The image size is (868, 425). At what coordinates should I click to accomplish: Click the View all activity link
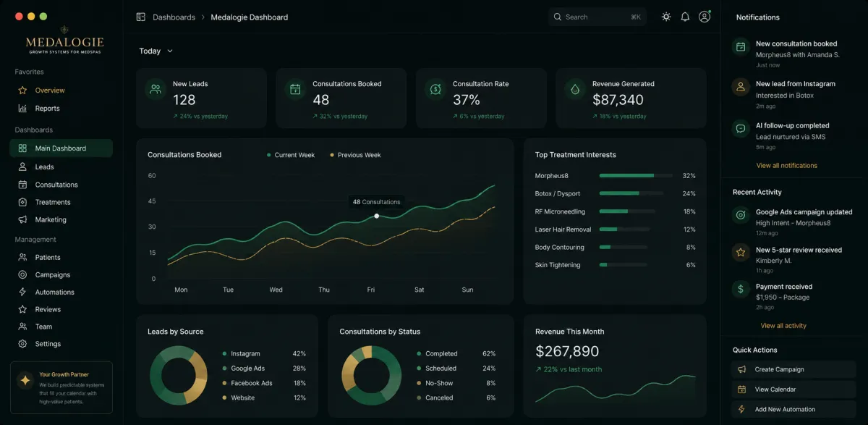point(783,326)
